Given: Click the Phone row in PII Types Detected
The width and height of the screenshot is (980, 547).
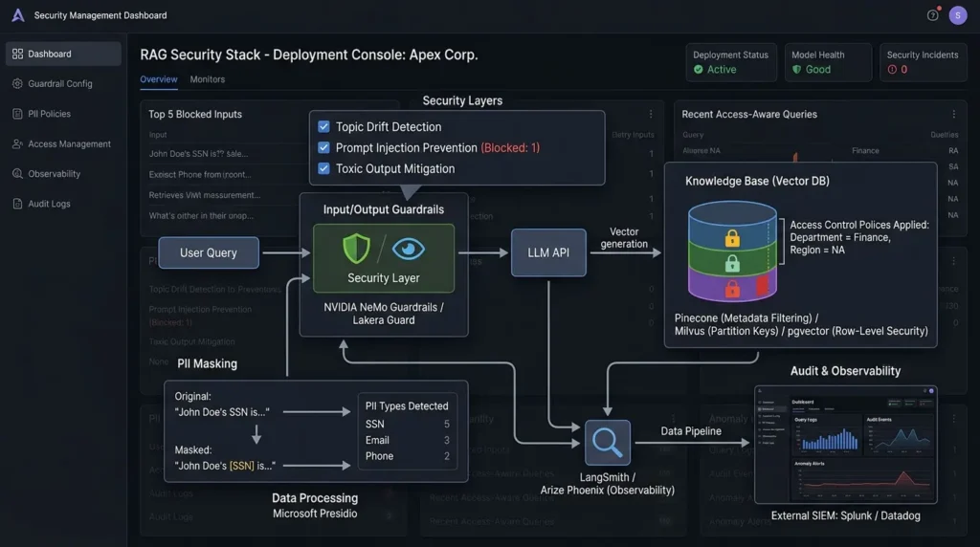Looking at the screenshot, I should click(407, 456).
